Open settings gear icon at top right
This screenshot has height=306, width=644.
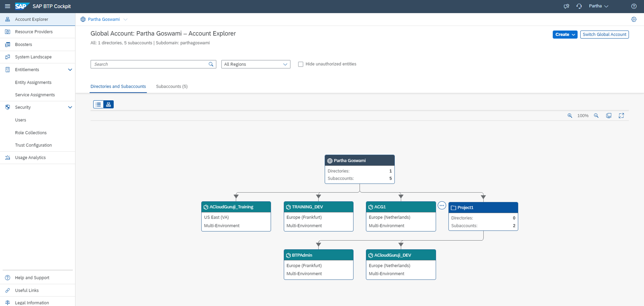tap(634, 19)
